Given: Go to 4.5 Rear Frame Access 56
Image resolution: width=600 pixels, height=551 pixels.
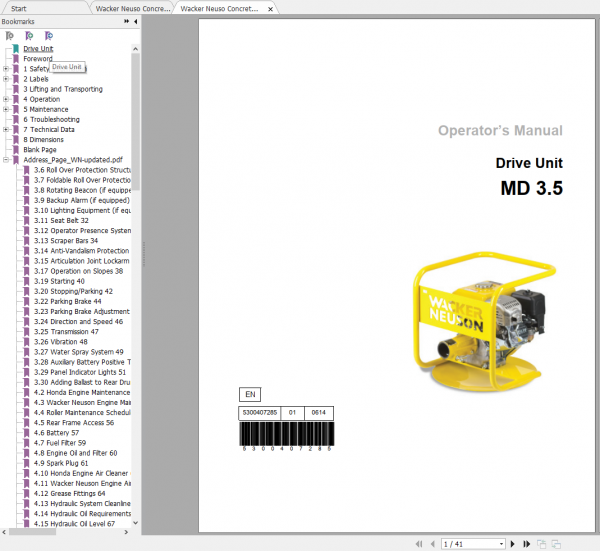Looking at the screenshot, I should (x=74, y=423).
